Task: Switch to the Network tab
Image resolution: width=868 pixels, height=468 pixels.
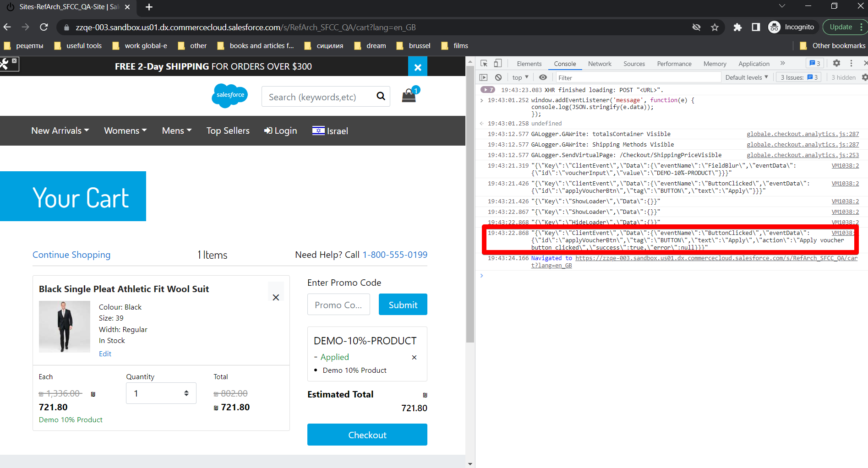Action: [x=600, y=64]
